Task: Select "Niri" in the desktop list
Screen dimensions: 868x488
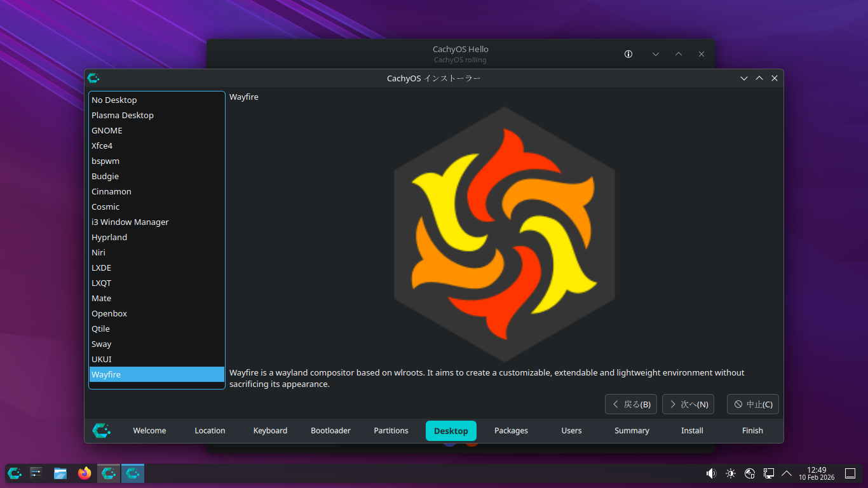Action: click(157, 252)
